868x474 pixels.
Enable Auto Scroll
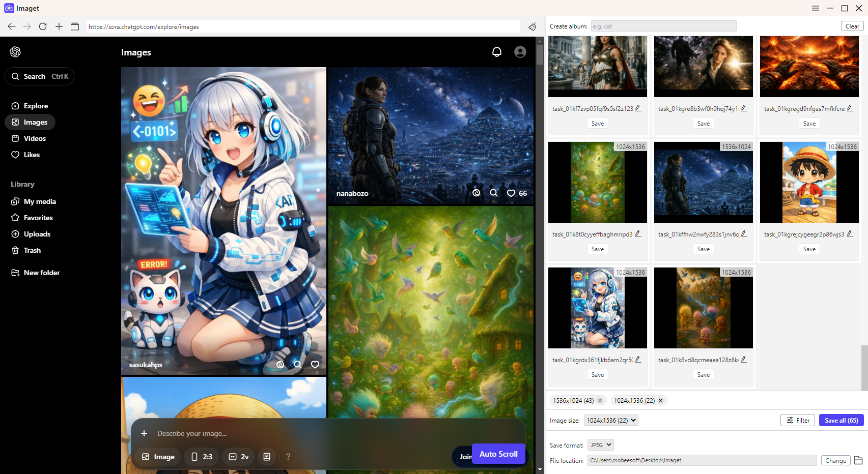pos(498,453)
